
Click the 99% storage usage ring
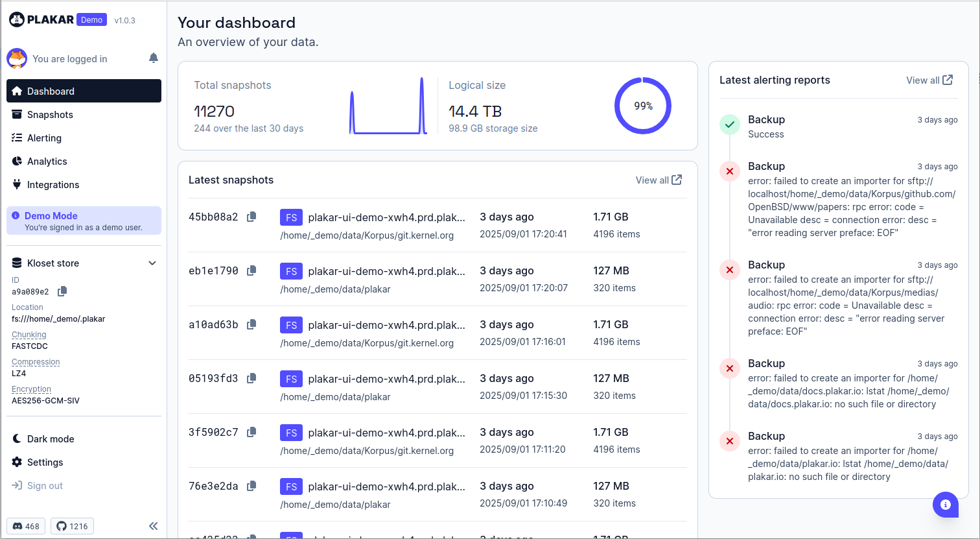coord(642,105)
